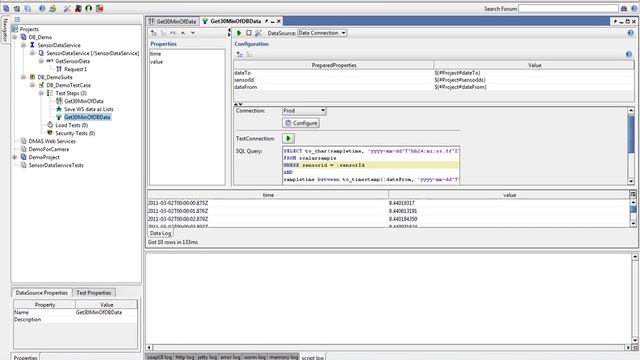The image size is (640, 360).
Task: Open the error log tab
Action: click(x=230, y=357)
